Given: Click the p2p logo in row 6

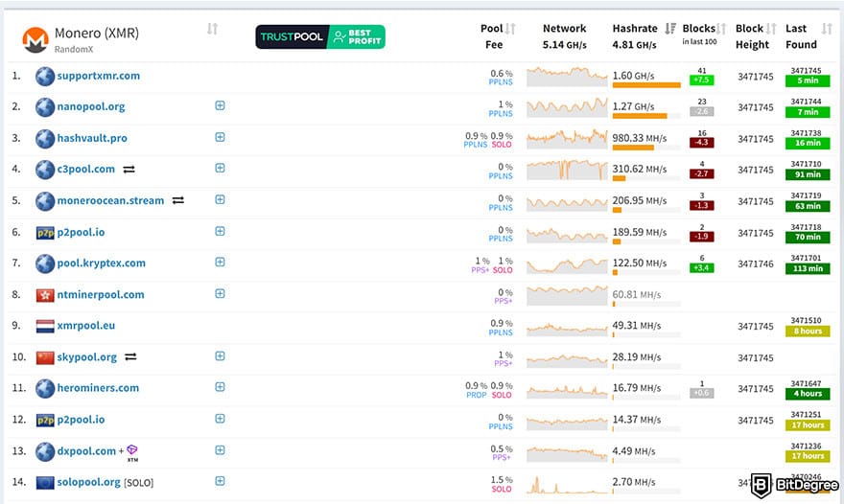Looking at the screenshot, I should click(x=45, y=233).
